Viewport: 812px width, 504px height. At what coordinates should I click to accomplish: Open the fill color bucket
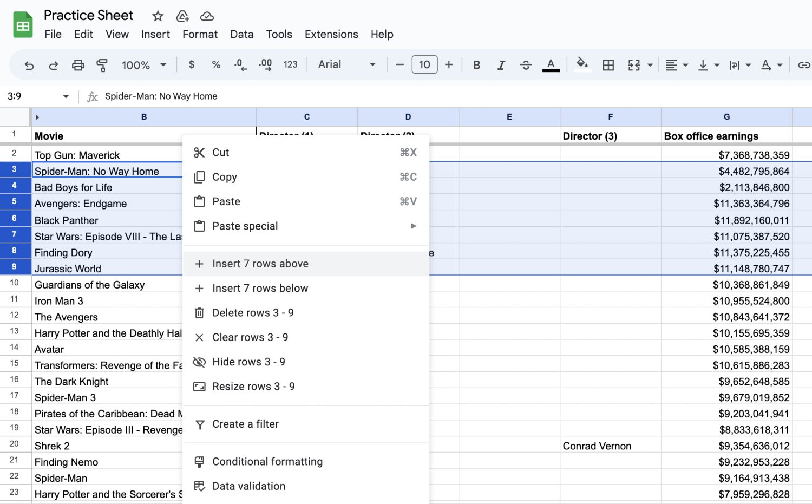(x=582, y=64)
